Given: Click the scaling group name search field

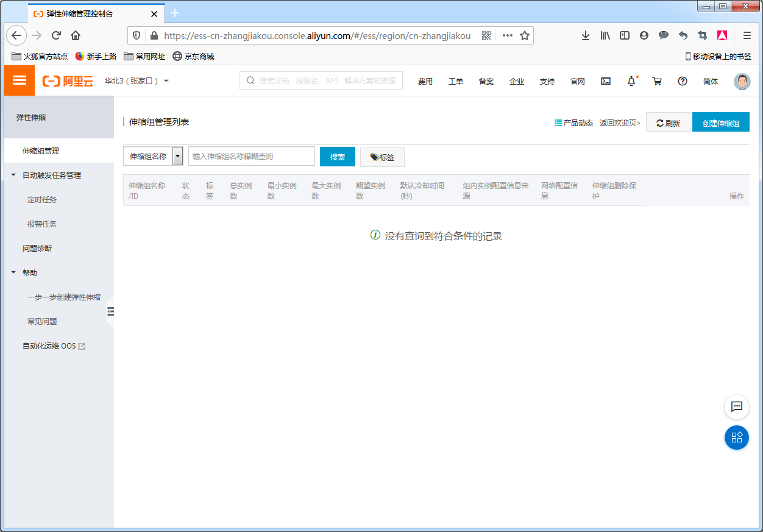Looking at the screenshot, I should (251, 157).
